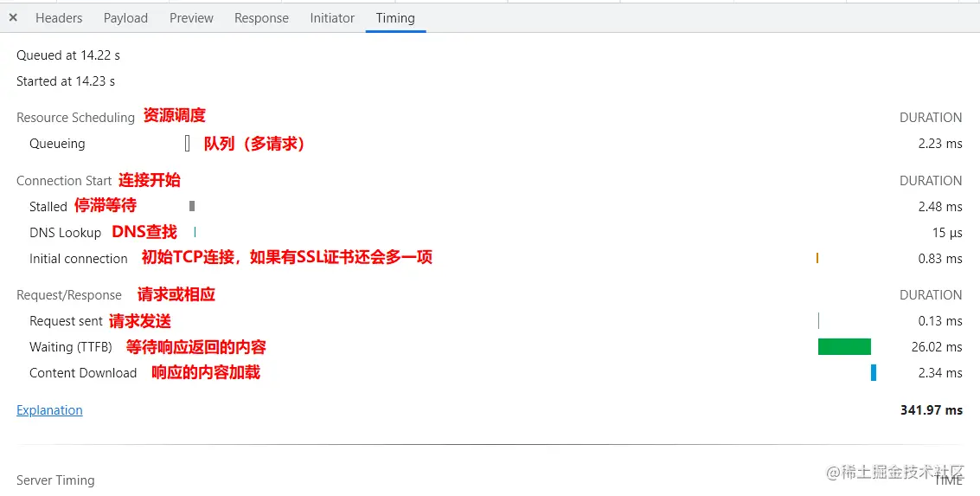Viewport: 980px width, 496px height.
Task: Select the 26.02 ms Waiting duration
Action: (937, 346)
